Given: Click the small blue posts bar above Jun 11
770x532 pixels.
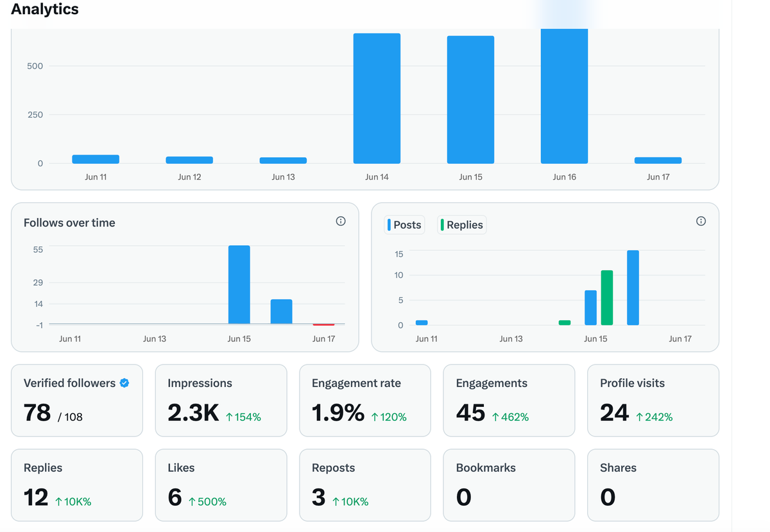Looking at the screenshot, I should [422, 323].
